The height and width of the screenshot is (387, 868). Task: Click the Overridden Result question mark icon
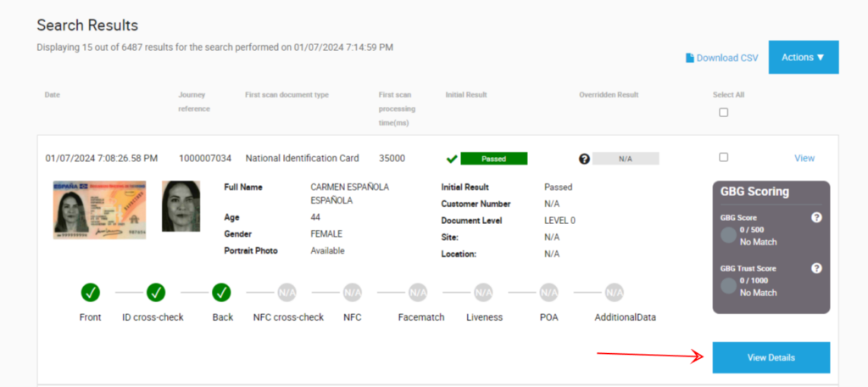(x=584, y=159)
